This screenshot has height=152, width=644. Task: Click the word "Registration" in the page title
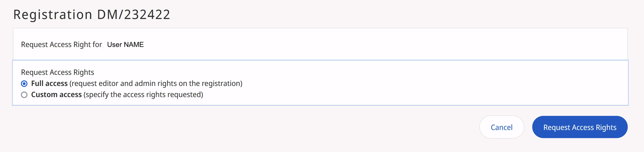pos(53,14)
